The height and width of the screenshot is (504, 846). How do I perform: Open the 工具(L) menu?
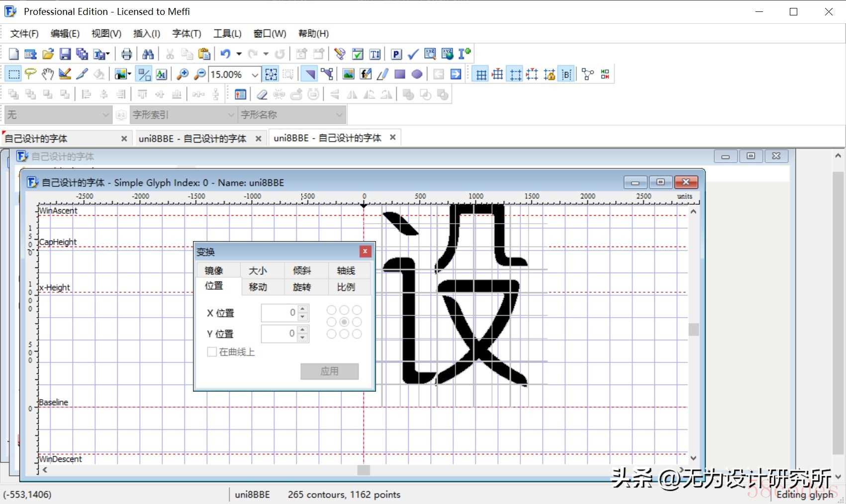coord(227,33)
